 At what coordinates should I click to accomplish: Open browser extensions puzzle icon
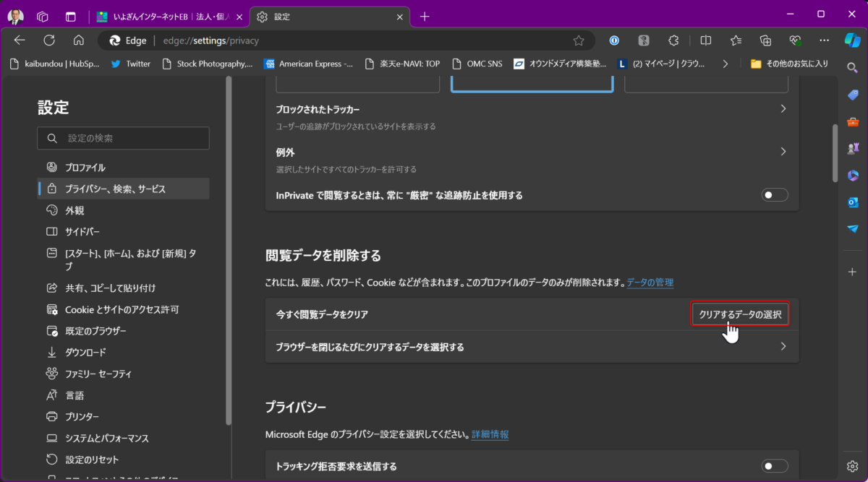tap(673, 40)
